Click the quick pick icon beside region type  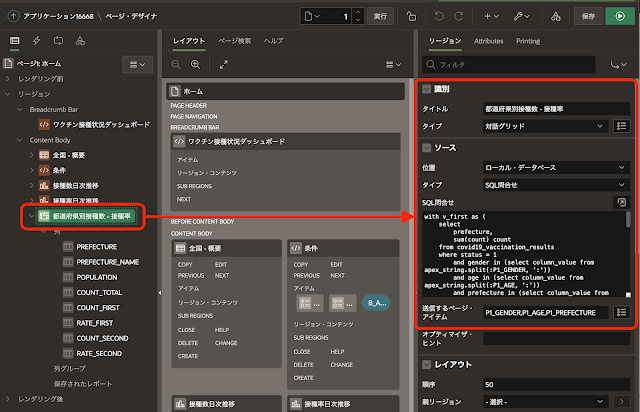click(621, 126)
